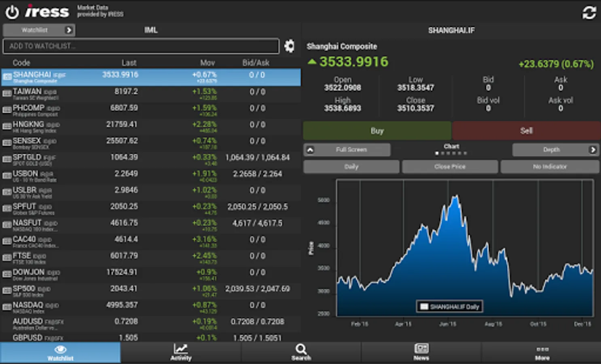This screenshot has width=601, height=364.
Task: Click the SHANGHAI.IF panel header
Action: click(451, 30)
